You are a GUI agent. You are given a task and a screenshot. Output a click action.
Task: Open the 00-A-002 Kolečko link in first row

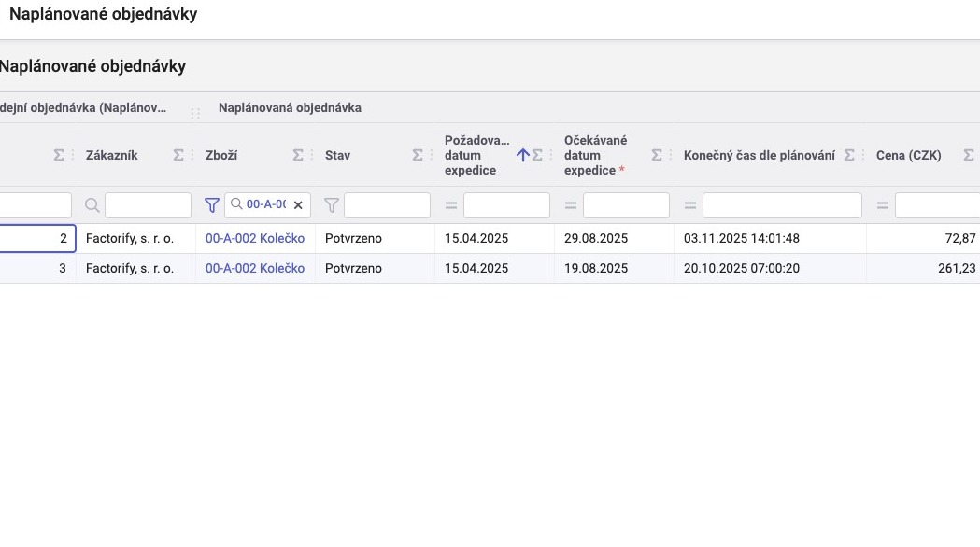pos(255,239)
